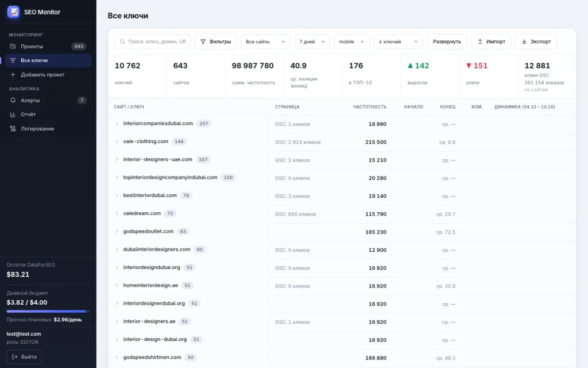Expand the vale-clothing.com row
The image size is (588, 368).
[x=117, y=141]
